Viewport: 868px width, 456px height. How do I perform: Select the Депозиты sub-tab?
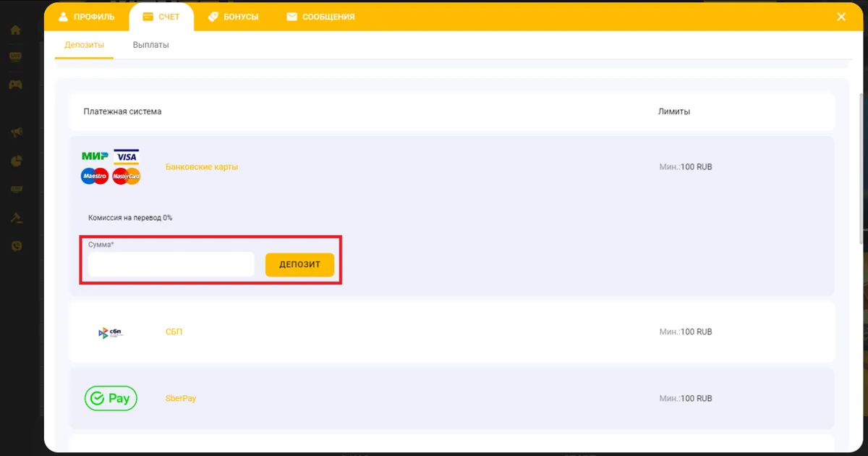84,45
